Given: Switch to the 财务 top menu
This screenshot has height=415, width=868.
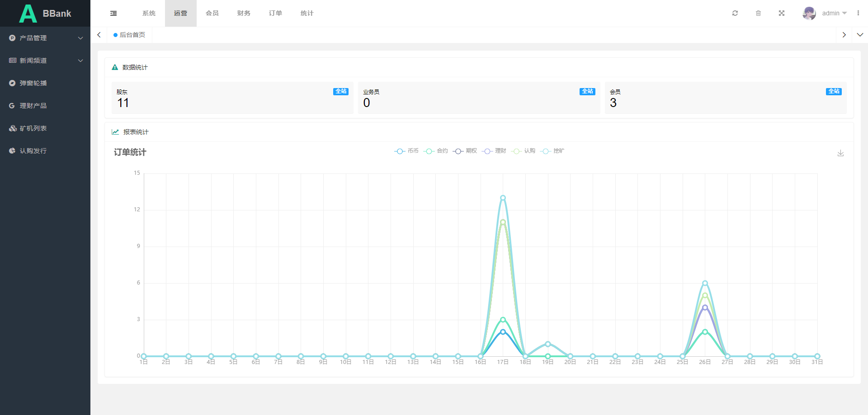Looking at the screenshot, I should click(244, 14).
